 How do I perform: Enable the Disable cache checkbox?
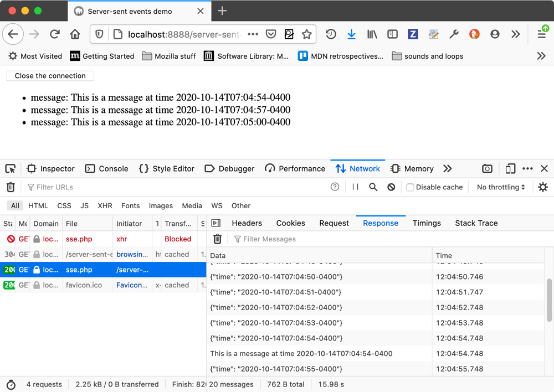click(410, 187)
